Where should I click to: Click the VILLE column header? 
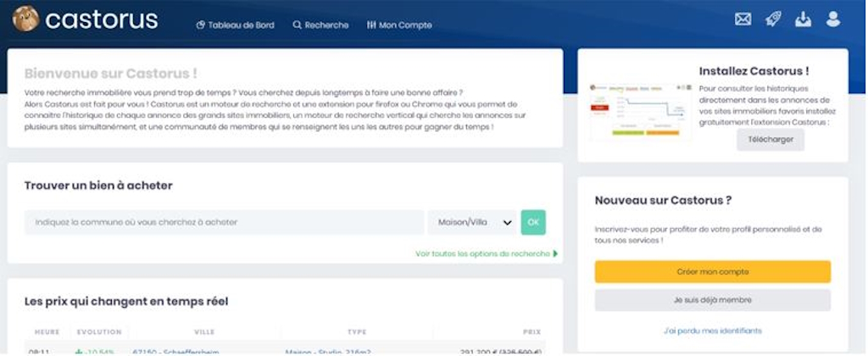[204, 332]
